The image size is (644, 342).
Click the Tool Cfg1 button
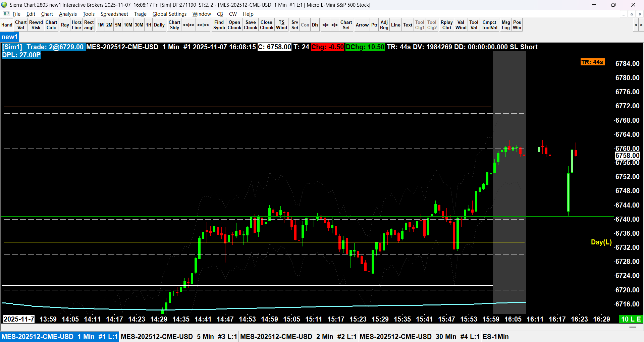(420, 25)
